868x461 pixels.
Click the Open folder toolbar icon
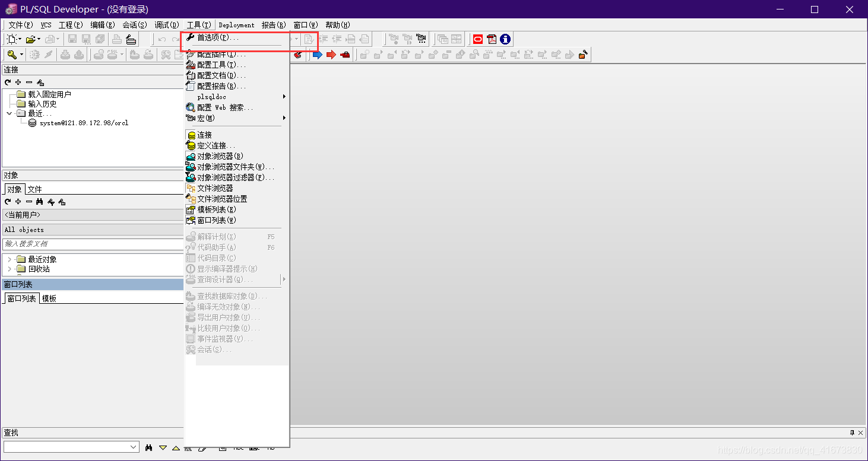pyautogui.click(x=31, y=39)
